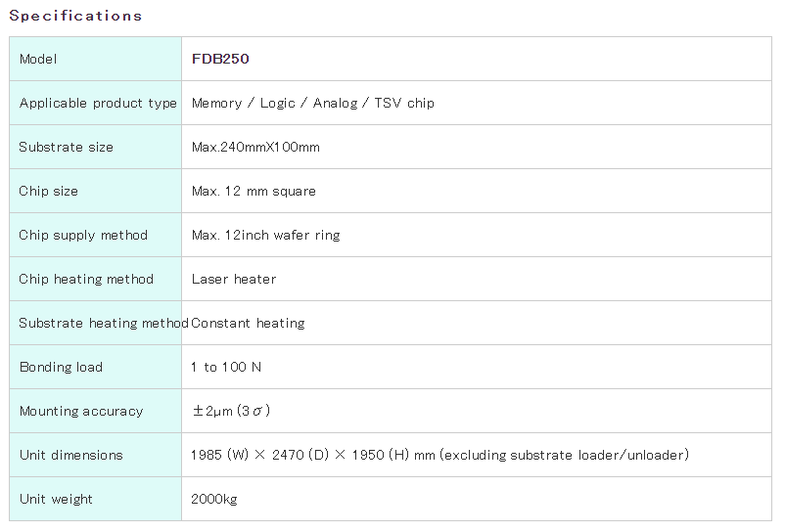The image size is (785, 532).
Task: Click the Substrate heating method label
Action: tap(103, 323)
